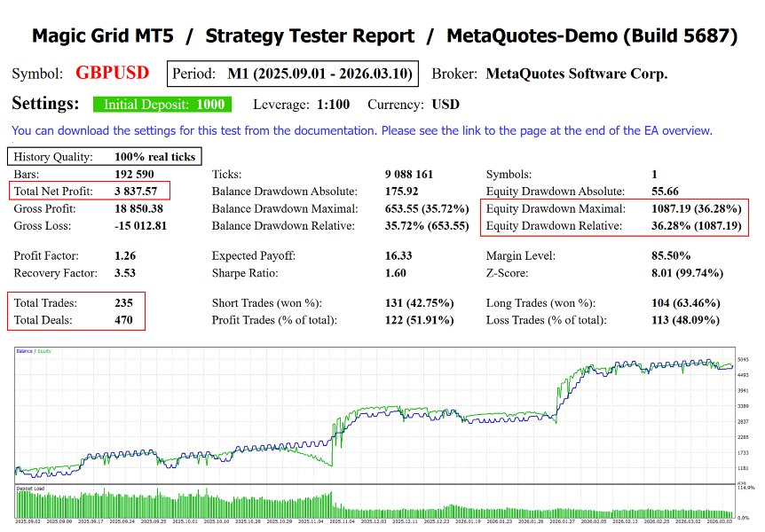Select the Period M1 date range box

(293, 74)
